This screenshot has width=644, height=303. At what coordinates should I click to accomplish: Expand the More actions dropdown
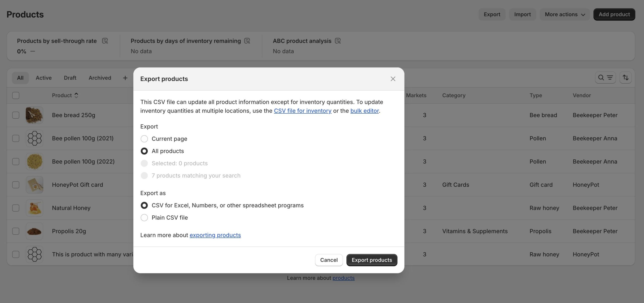[x=565, y=14]
